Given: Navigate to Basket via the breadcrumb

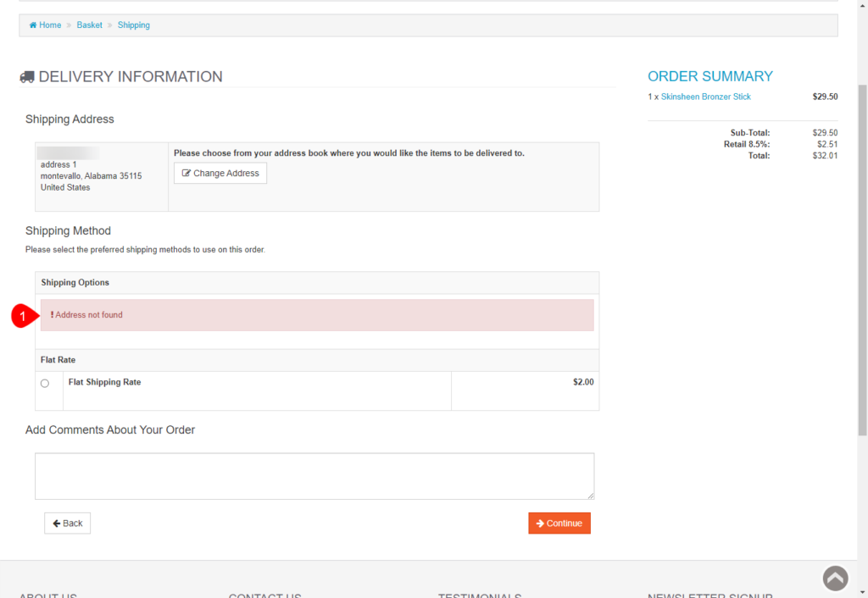Looking at the screenshot, I should 89,25.
